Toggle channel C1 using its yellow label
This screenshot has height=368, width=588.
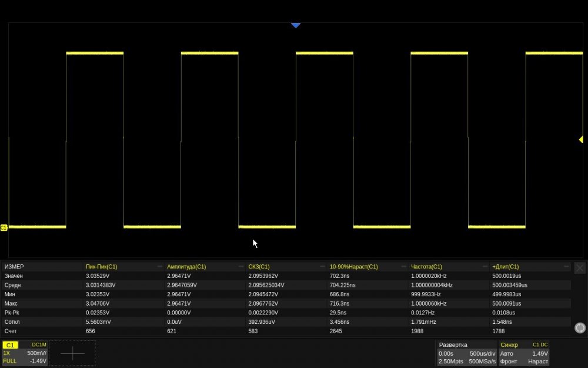point(11,345)
